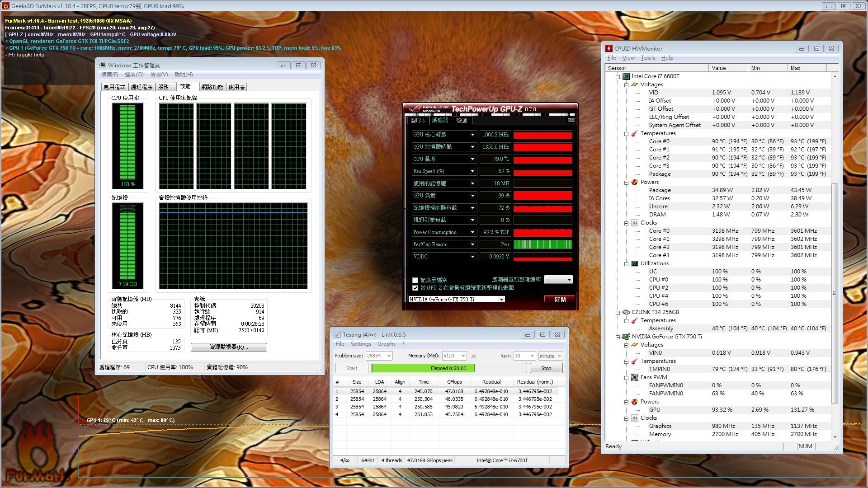
Task: Open the Power Consumption sensor dropdown
Action: tap(472, 232)
